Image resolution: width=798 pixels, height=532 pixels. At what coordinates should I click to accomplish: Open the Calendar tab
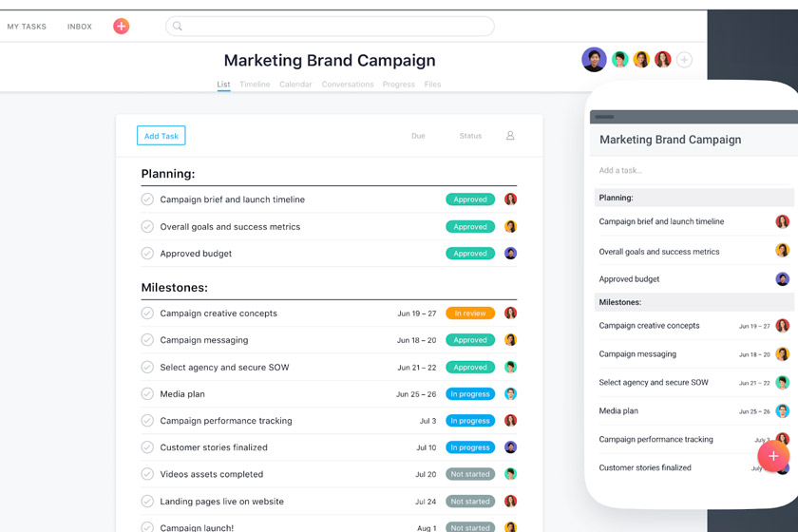295,85
